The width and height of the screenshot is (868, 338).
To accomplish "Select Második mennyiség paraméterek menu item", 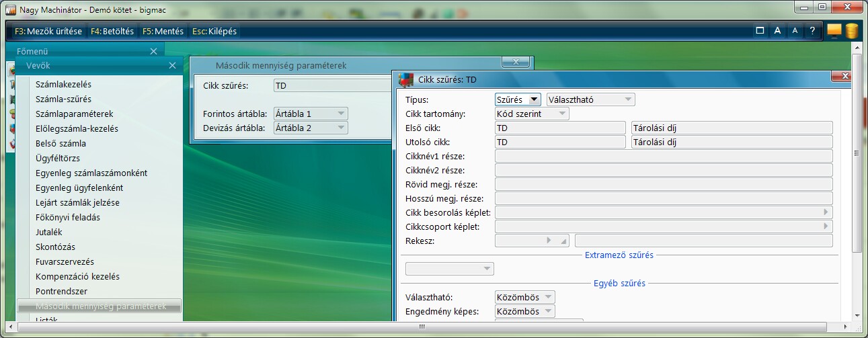I will pos(100,306).
